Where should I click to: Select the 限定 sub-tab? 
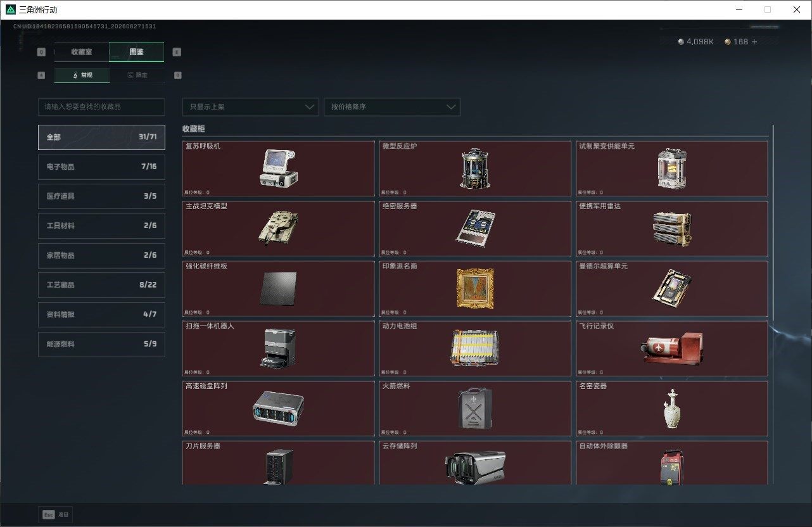[x=137, y=75]
